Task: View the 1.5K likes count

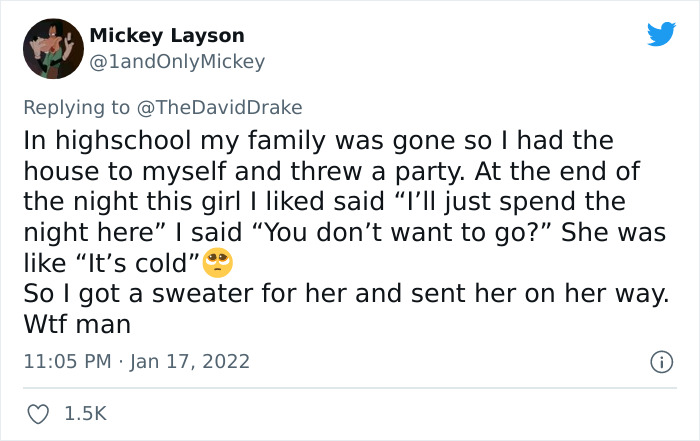Action: click(x=85, y=412)
